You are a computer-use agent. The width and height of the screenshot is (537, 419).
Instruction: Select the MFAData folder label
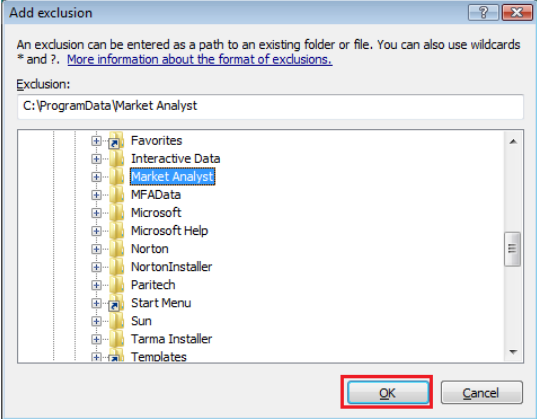tap(156, 195)
